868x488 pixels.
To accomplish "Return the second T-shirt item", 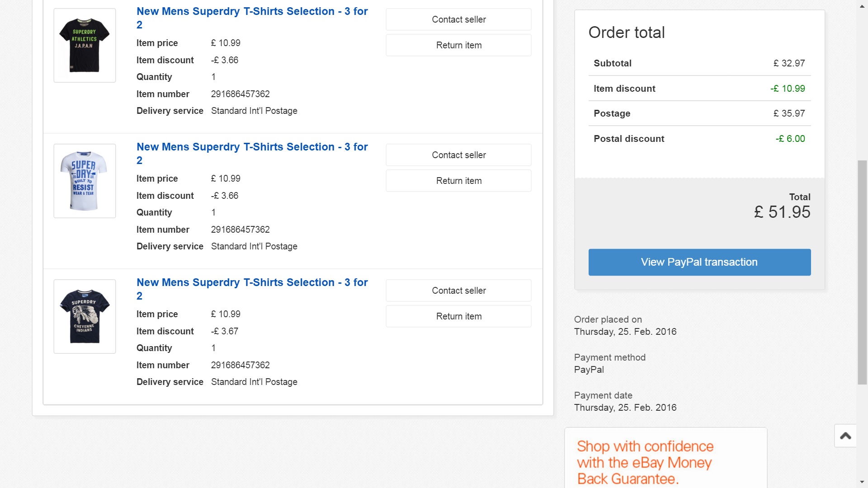I will pyautogui.click(x=458, y=181).
